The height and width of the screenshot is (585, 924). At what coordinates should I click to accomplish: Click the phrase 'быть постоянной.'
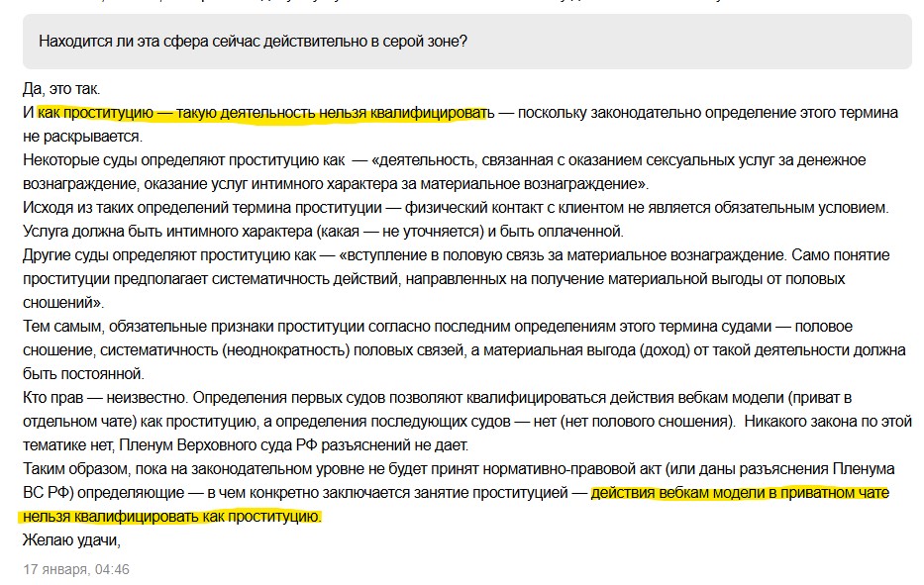pos(83,374)
